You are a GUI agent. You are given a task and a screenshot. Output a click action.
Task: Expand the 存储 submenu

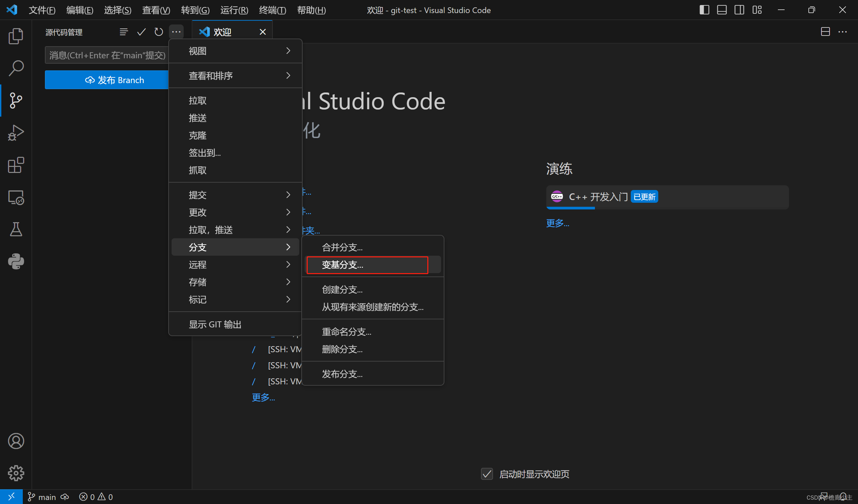235,282
